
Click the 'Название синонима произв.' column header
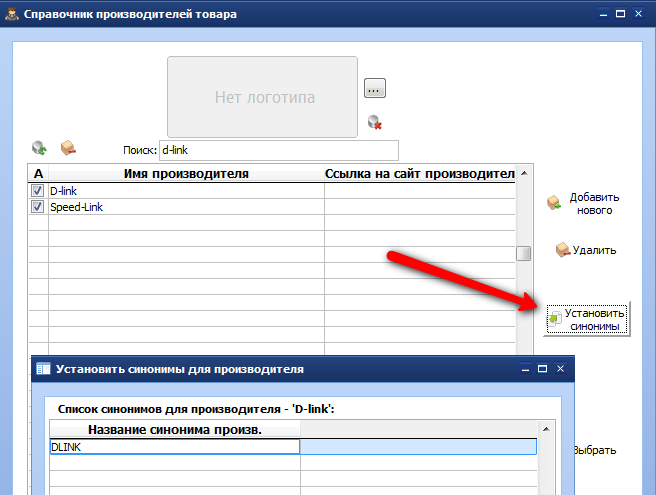click(175, 430)
